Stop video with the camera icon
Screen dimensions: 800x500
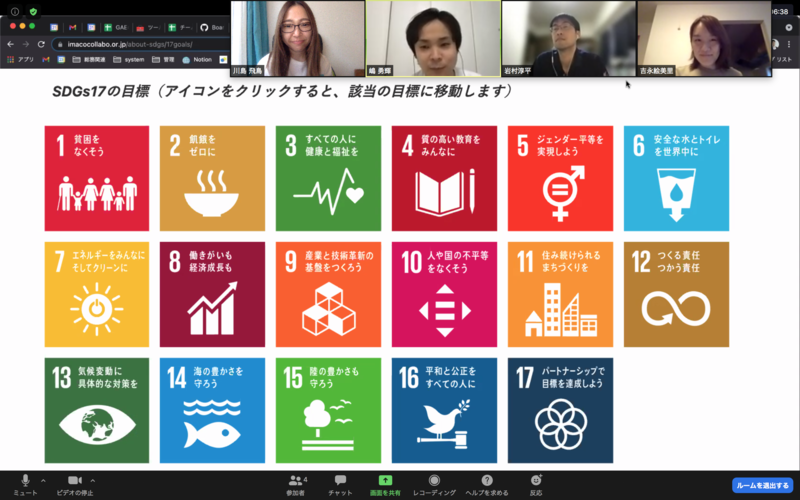(75, 485)
